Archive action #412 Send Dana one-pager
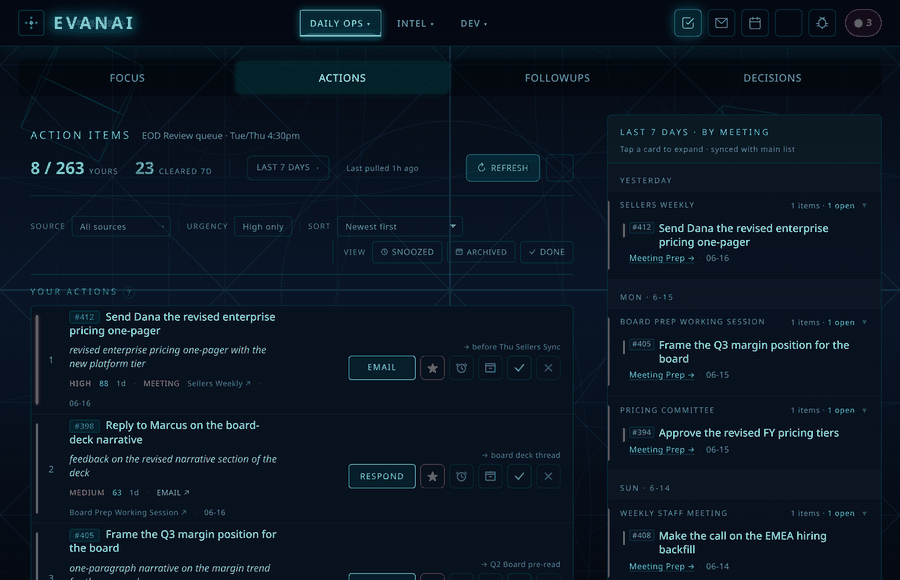The height and width of the screenshot is (580, 900). pyautogui.click(x=490, y=368)
